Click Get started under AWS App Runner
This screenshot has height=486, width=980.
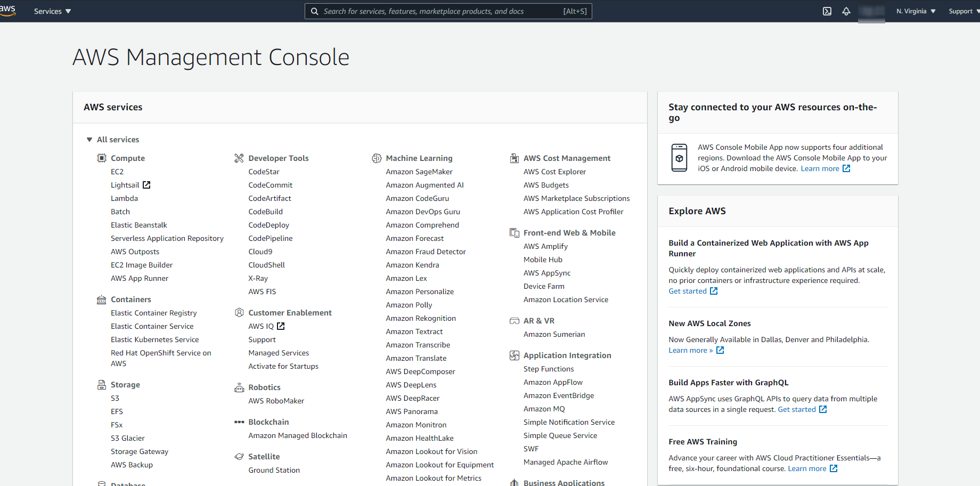pos(688,291)
